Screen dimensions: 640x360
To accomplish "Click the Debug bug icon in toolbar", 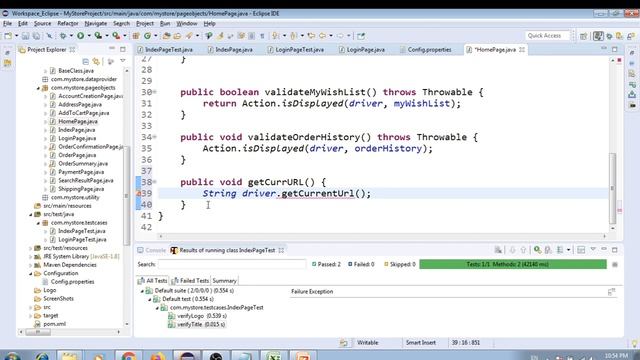I will [63, 36].
